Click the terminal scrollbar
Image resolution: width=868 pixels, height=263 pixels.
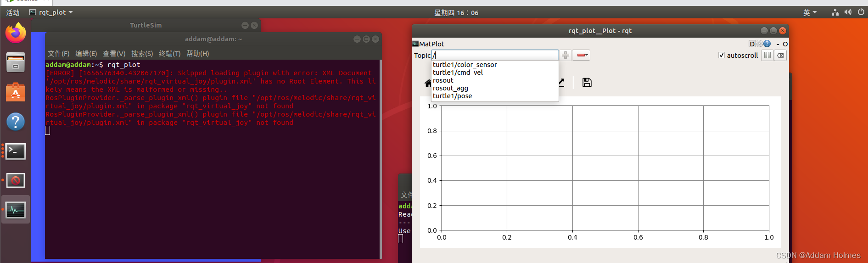click(x=380, y=159)
